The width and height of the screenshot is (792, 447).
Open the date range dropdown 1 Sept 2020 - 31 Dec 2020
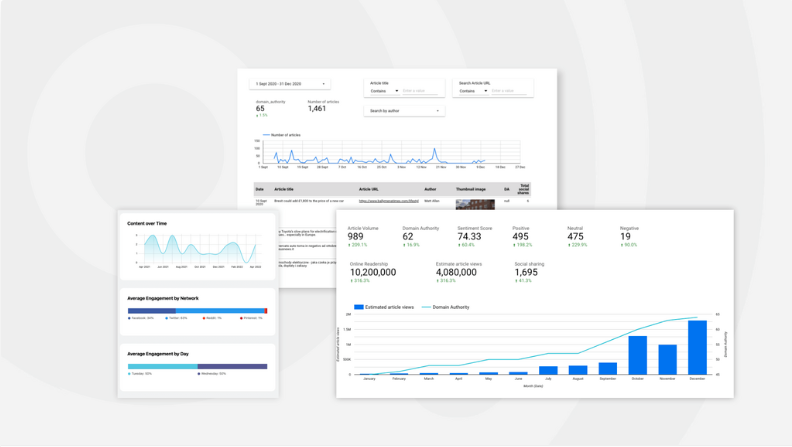coord(289,84)
